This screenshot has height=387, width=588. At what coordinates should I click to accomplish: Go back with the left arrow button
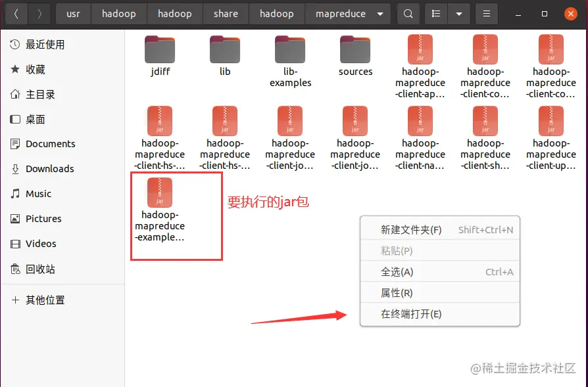point(16,14)
